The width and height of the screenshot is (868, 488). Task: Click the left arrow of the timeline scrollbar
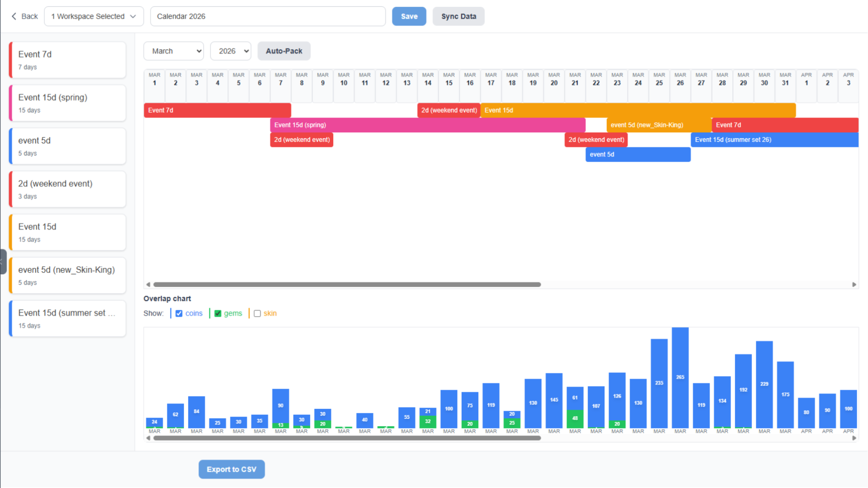(148, 284)
